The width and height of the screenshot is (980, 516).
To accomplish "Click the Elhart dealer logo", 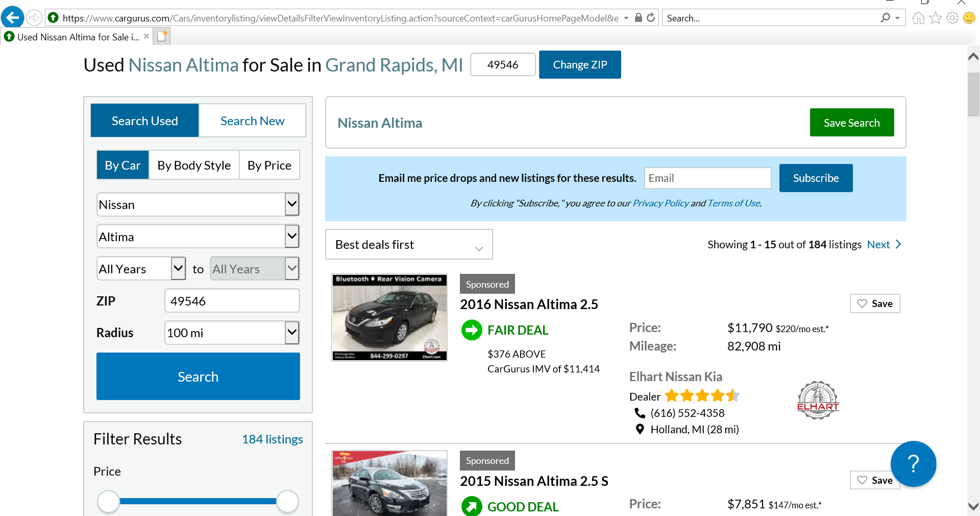I will pos(818,400).
